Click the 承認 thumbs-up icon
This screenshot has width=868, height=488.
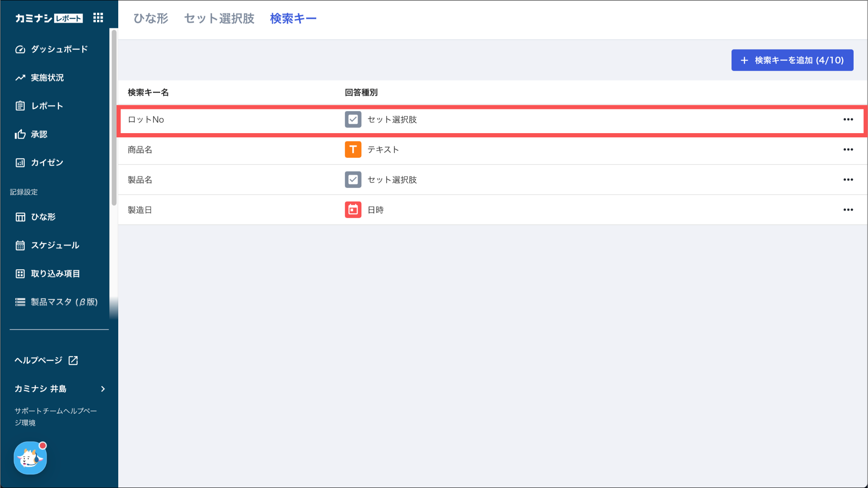pyautogui.click(x=20, y=134)
